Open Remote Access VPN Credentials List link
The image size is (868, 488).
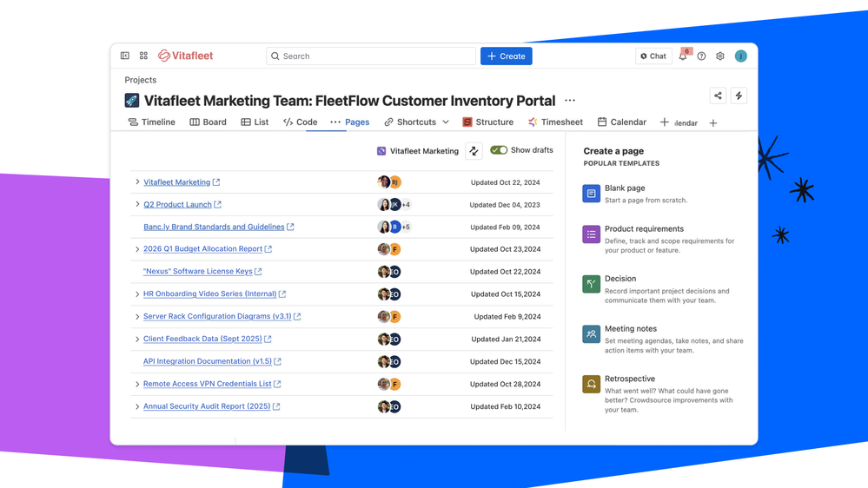point(208,384)
